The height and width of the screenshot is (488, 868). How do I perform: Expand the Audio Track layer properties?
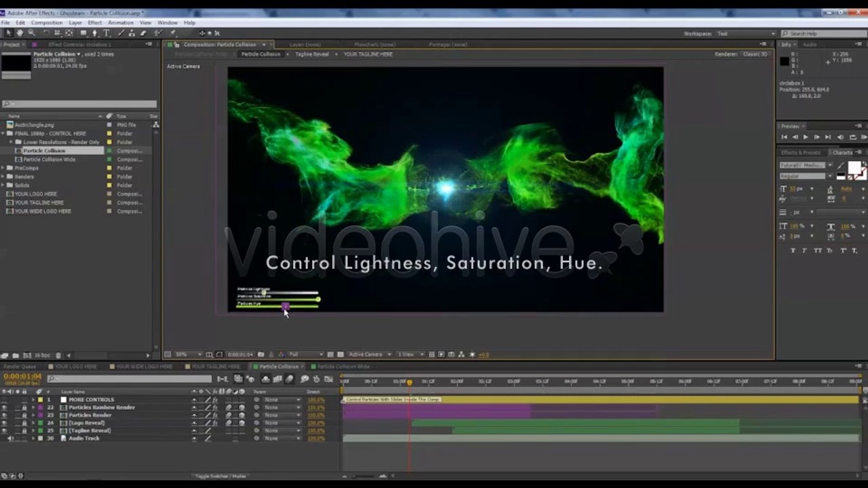[33, 439]
